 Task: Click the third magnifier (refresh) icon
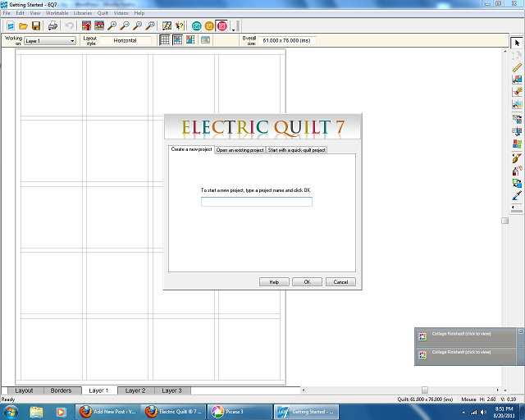[x=137, y=25]
